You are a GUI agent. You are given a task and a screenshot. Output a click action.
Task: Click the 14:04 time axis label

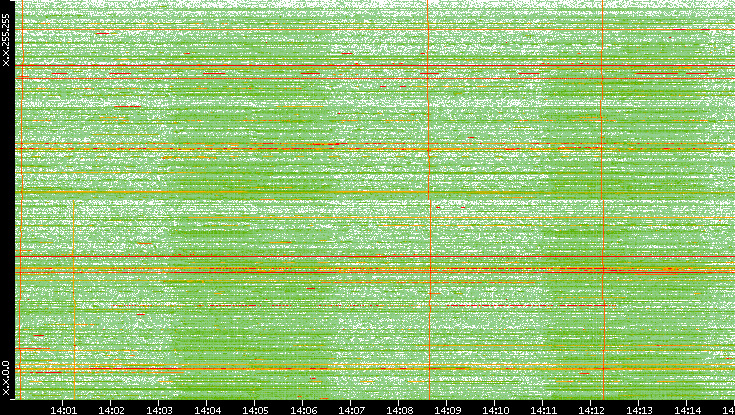pyautogui.click(x=207, y=410)
